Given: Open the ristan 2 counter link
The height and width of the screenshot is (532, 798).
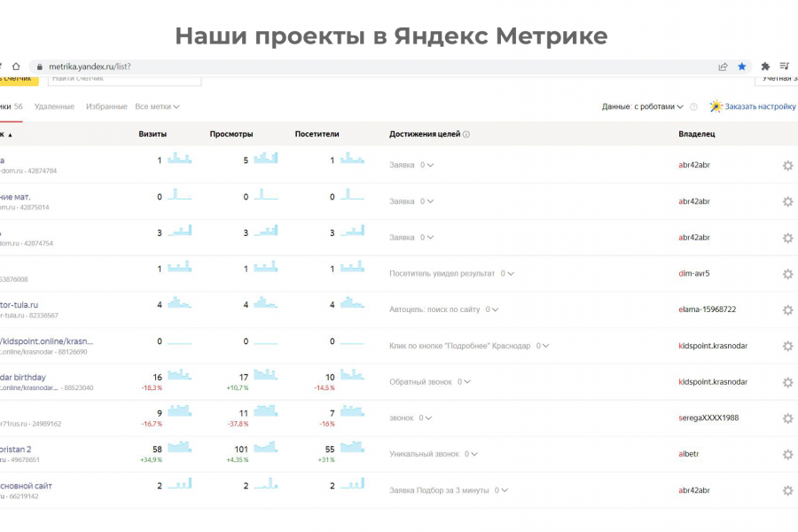Looking at the screenshot, I should (16, 450).
